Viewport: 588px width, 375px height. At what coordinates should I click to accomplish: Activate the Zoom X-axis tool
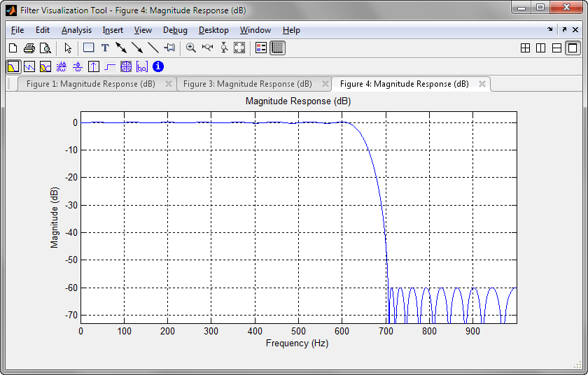tap(207, 48)
